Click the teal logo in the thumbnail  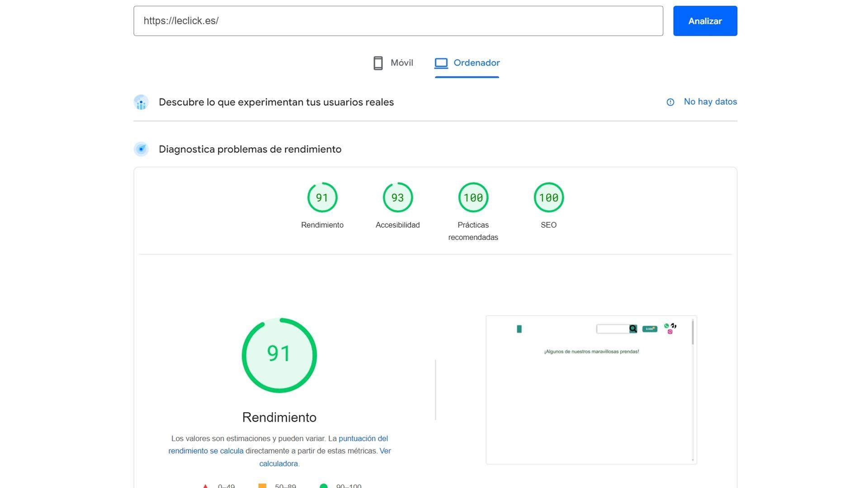519,329
